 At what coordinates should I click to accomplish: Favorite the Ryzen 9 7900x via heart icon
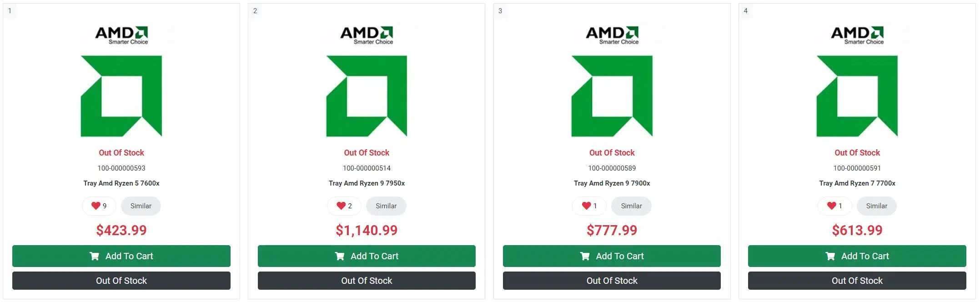point(589,206)
